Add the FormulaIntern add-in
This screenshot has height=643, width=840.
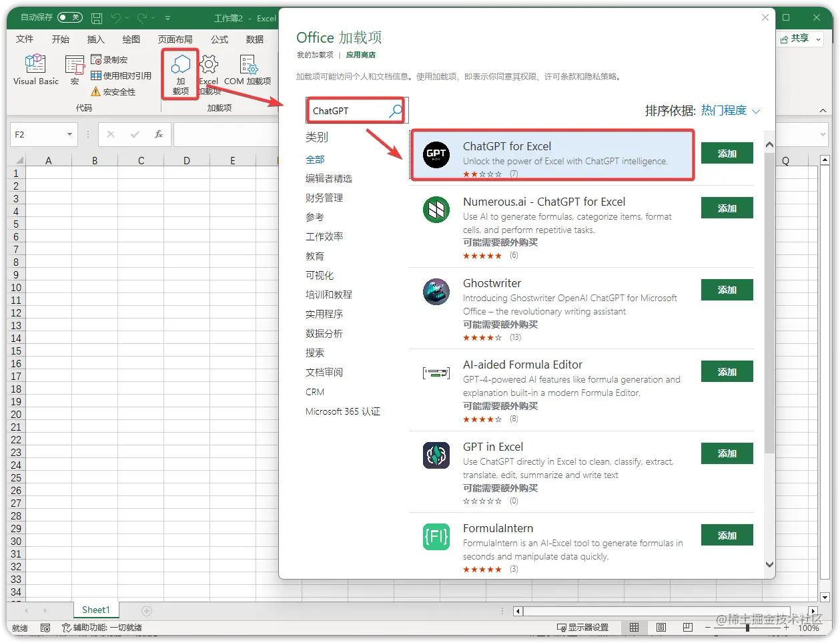pyautogui.click(x=727, y=535)
